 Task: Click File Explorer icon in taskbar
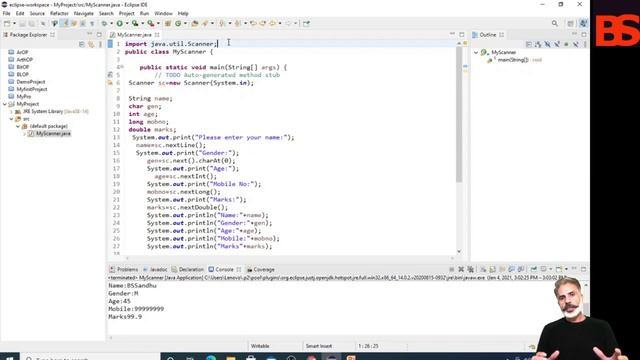pyautogui.click(x=231, y=358)
